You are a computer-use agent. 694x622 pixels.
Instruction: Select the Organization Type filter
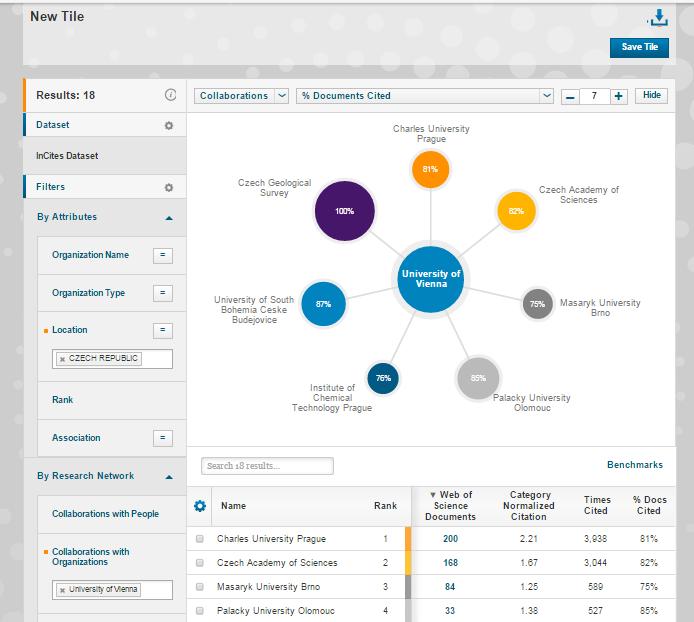[89, 293]
